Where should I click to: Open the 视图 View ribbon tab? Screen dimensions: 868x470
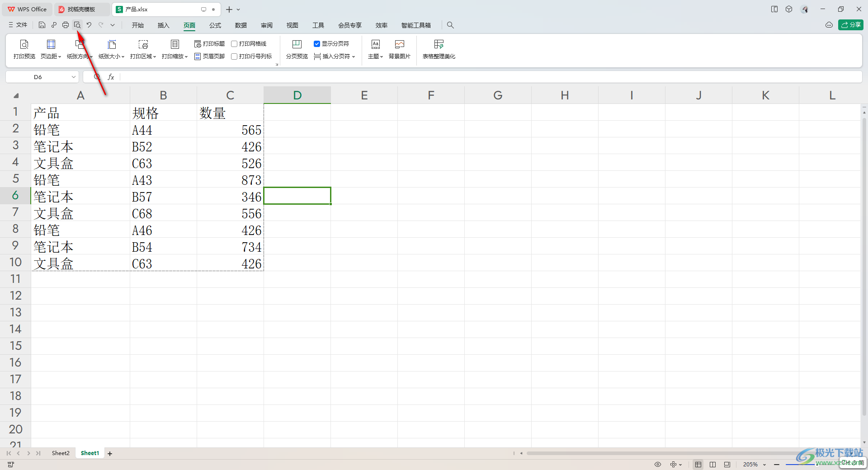point(292,25)
